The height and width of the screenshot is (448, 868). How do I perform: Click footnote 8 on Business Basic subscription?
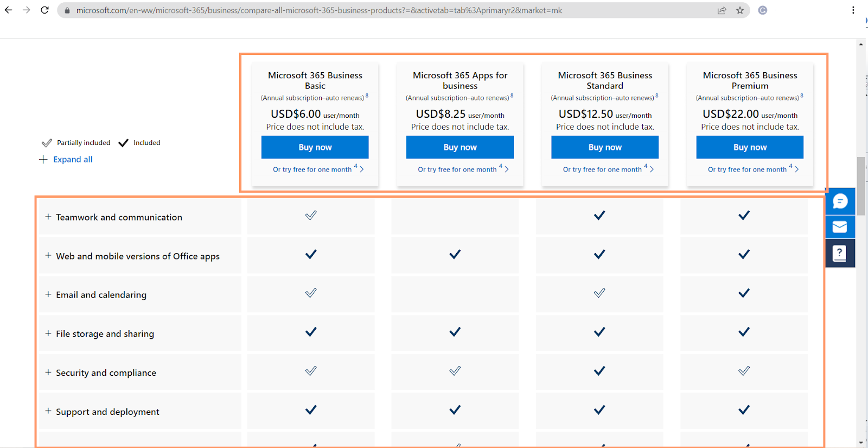(x=367, y=96)
